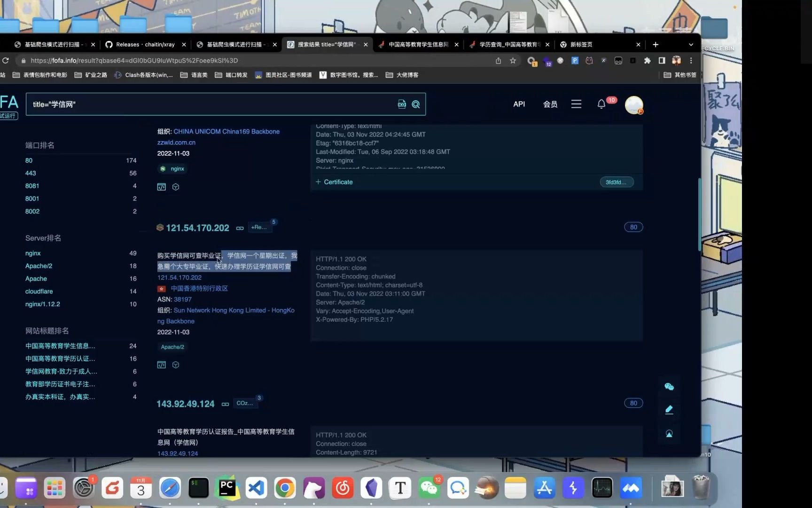Open the 矿业之路 bookmark folder
The image size is (812, 508).
[x=91, y=75]
